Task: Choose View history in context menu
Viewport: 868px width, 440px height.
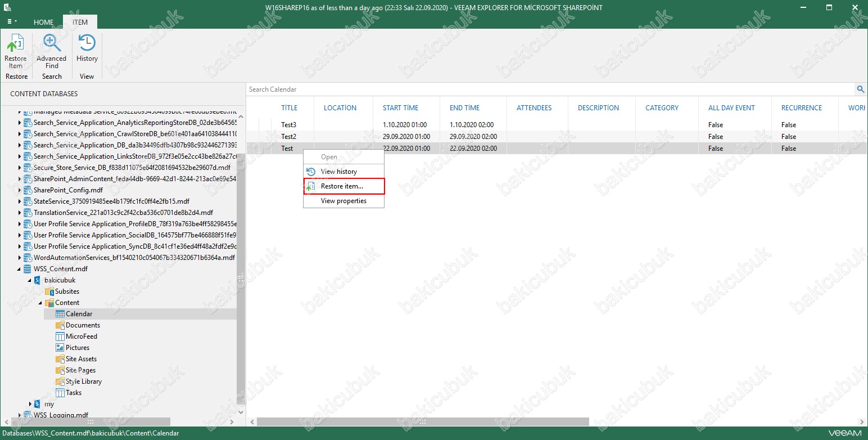Action: click(x=343, y=172)
